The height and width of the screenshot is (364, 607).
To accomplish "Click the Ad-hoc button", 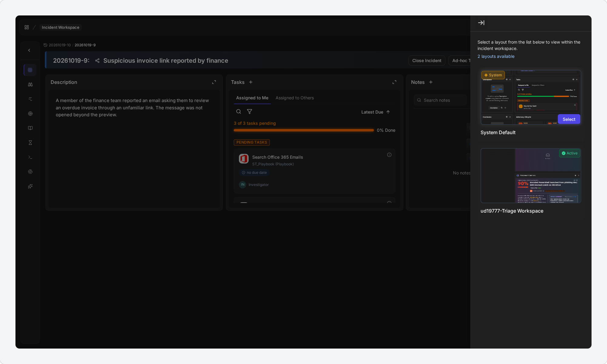I will pyautogui.click(x=460, y=61).
